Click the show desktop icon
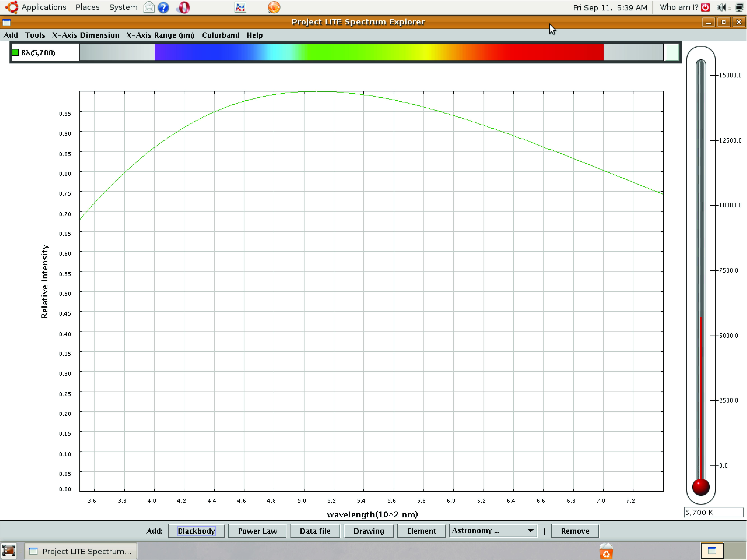Image resolution: width=747 pixels, height=560 pixels. pyautogui.click(x=9, y=550)
